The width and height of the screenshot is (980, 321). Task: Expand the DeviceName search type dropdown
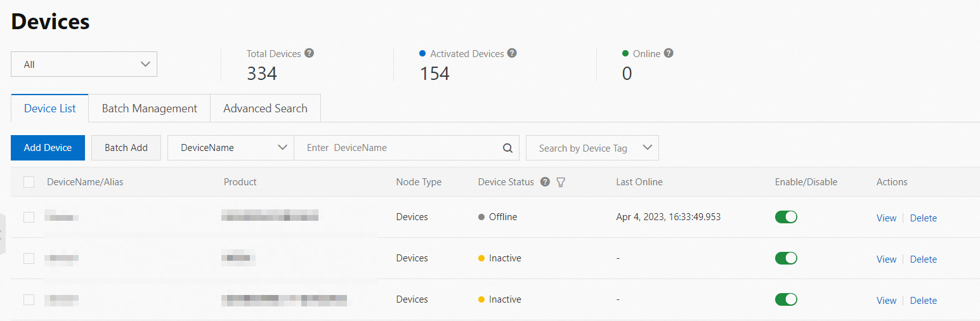coord(230,148)
